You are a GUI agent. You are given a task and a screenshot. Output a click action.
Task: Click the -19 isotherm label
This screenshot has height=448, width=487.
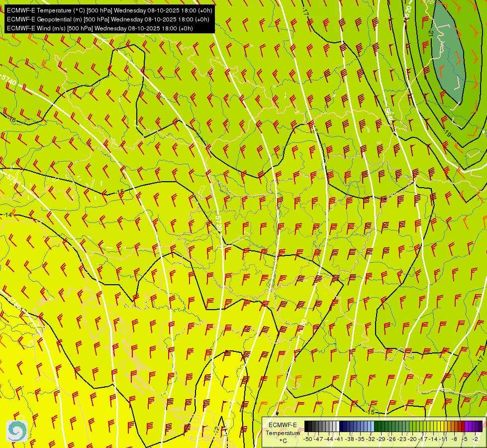tap(447, 134)
